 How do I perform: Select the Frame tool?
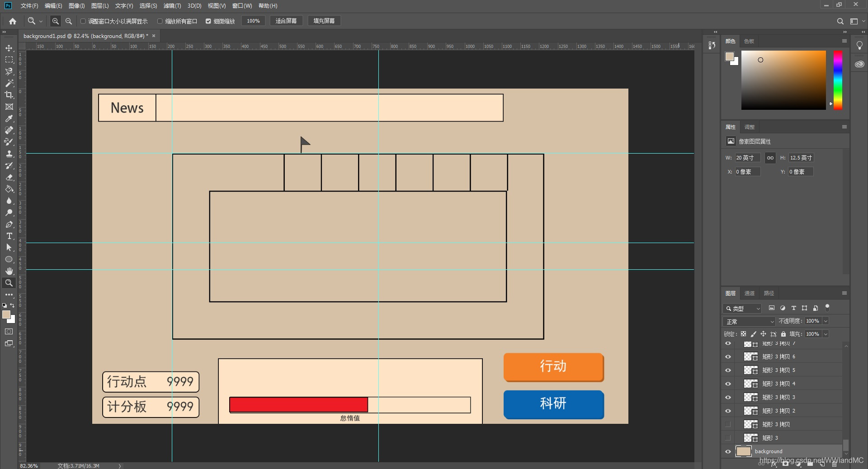[x=9, y=107]
